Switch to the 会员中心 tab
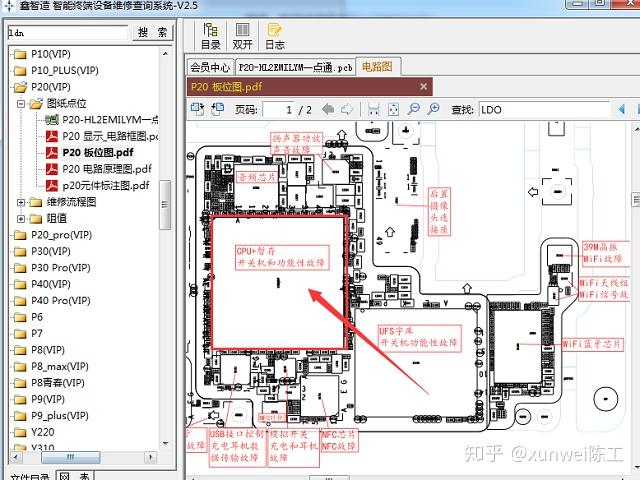 pyautogui.click(x=210, y=67)
